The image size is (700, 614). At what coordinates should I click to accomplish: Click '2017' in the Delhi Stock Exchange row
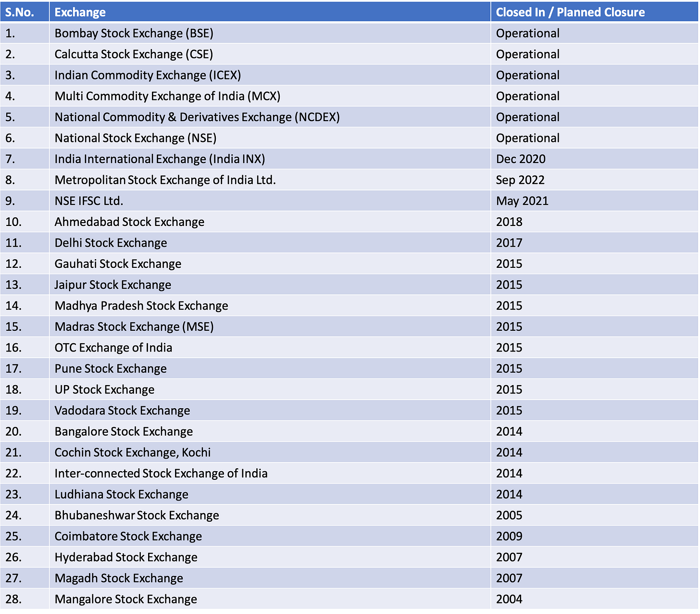click(509, 243)
